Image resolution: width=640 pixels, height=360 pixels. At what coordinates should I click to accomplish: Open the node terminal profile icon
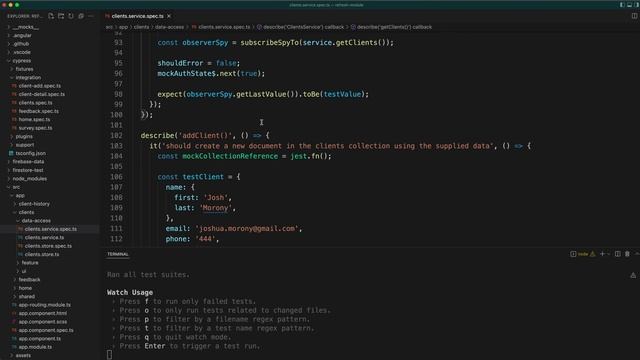573,254
